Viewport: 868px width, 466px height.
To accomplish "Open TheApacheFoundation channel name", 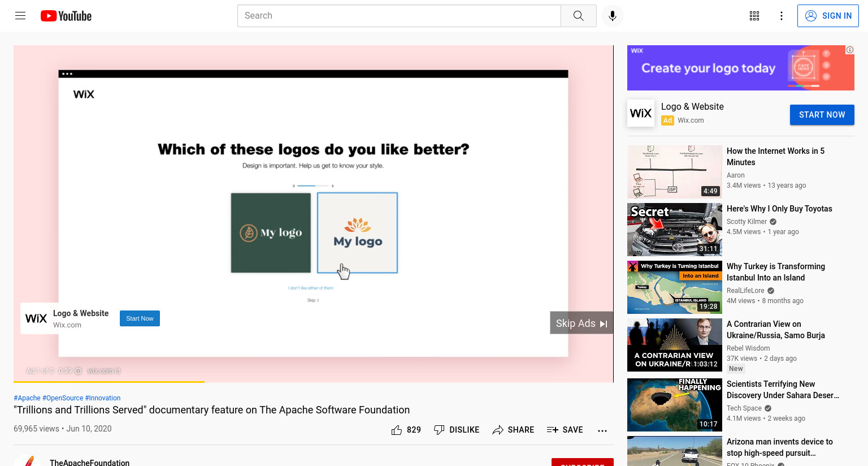I will pos(89,462).
